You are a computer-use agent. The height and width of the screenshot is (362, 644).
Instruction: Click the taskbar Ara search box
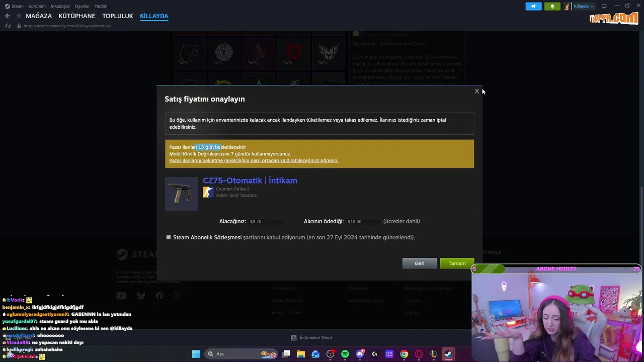pos(242,354)
